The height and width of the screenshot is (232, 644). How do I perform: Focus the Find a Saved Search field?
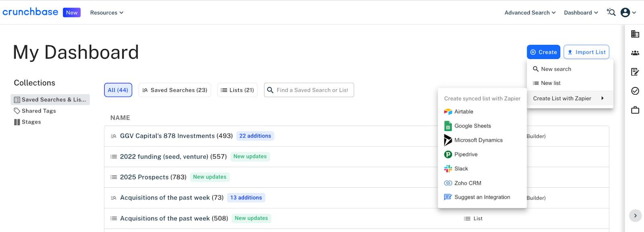pos(309,90)
